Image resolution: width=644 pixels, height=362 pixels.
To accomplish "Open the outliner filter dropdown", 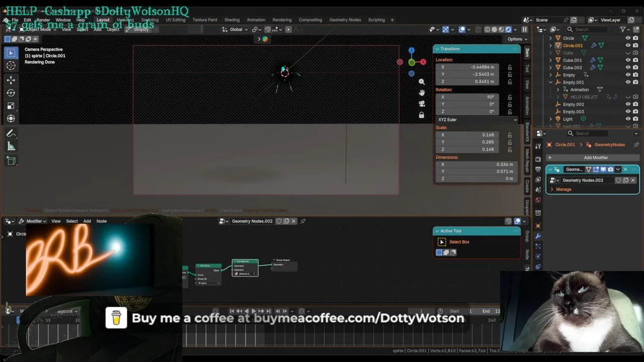I will click(624, 30).
